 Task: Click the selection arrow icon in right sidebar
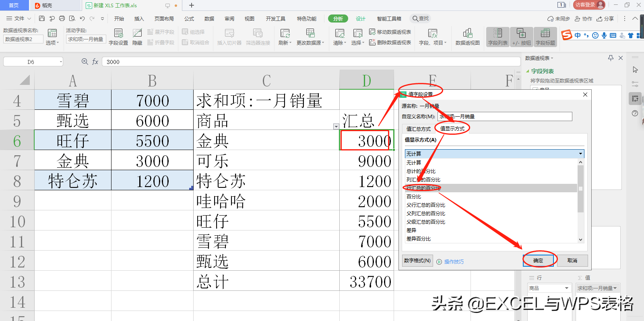click(635, 70)
